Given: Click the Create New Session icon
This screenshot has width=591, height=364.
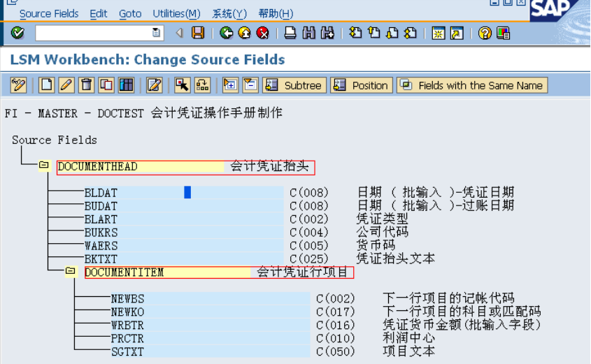Looking at the screenshot, I should (x=439, y=33).
